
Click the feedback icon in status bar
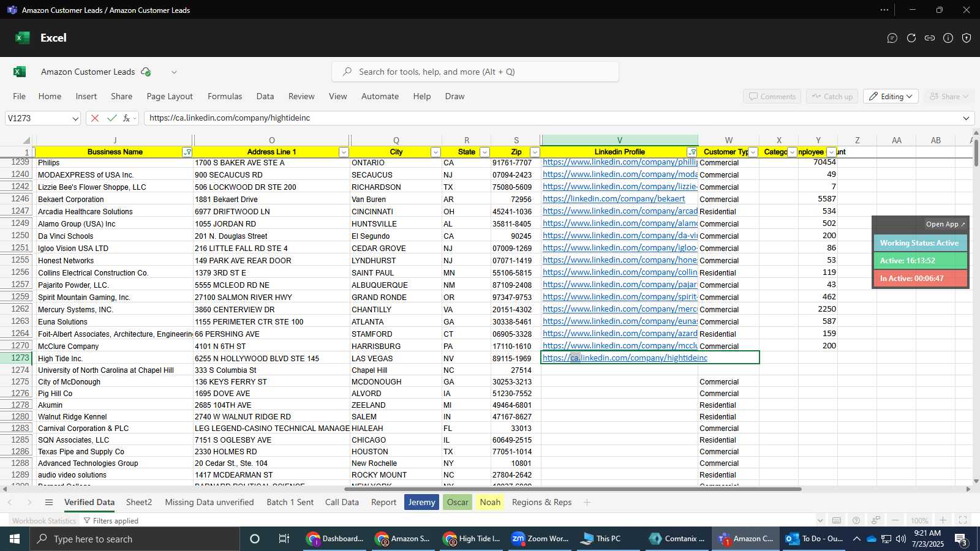tap(876, 520)
